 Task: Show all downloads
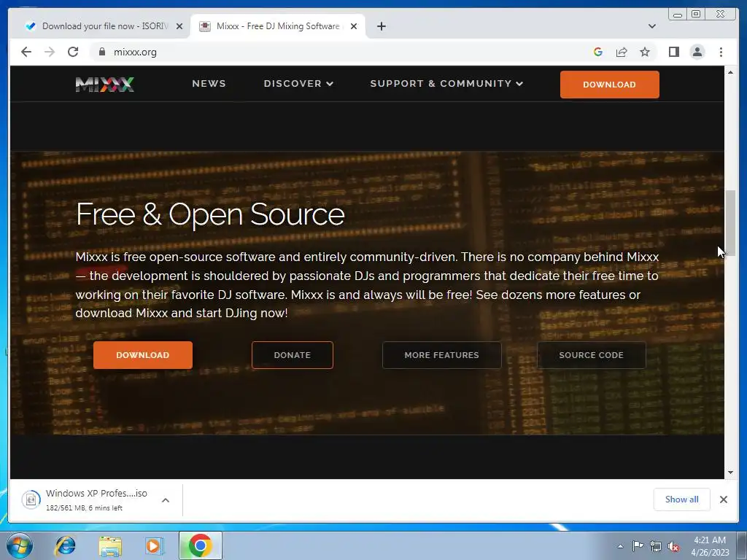pos(682,499)
